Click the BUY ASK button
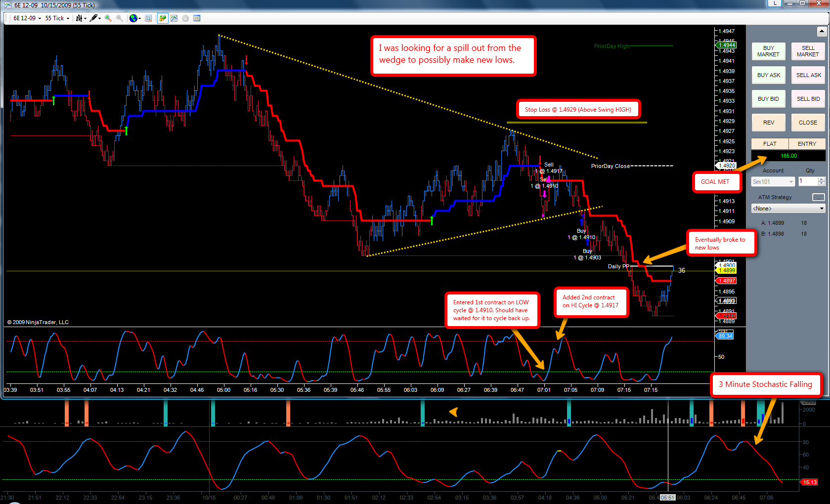 768,75
